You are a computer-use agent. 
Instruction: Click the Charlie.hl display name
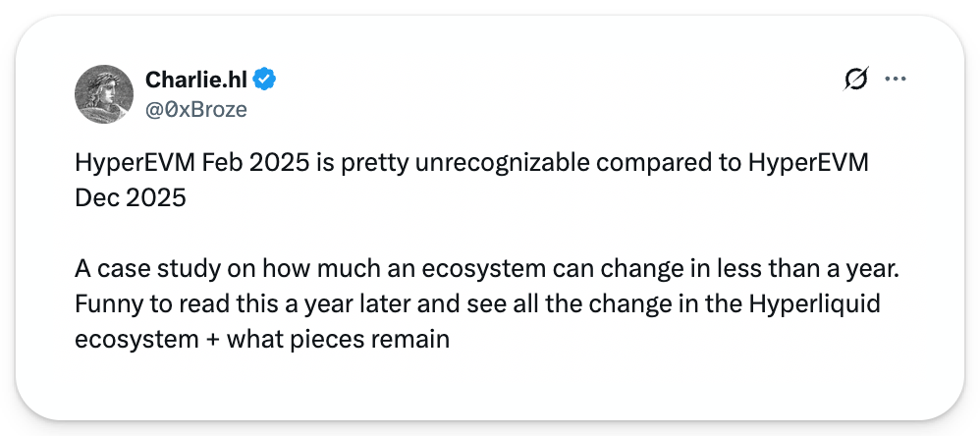196,80
